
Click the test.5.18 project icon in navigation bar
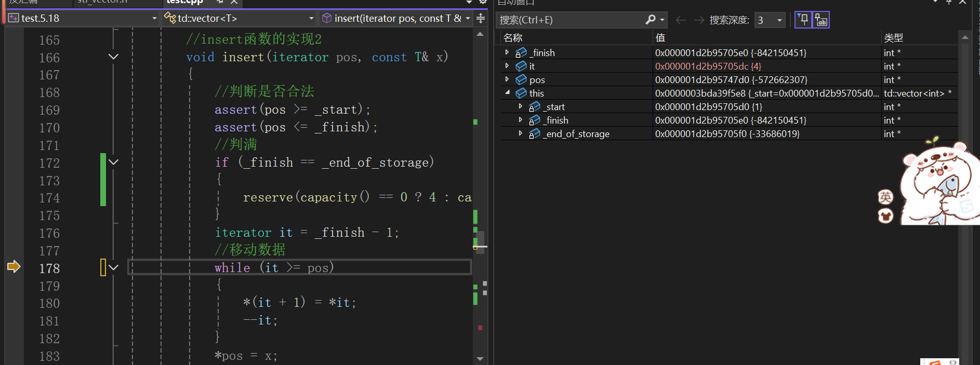point(14,18)
